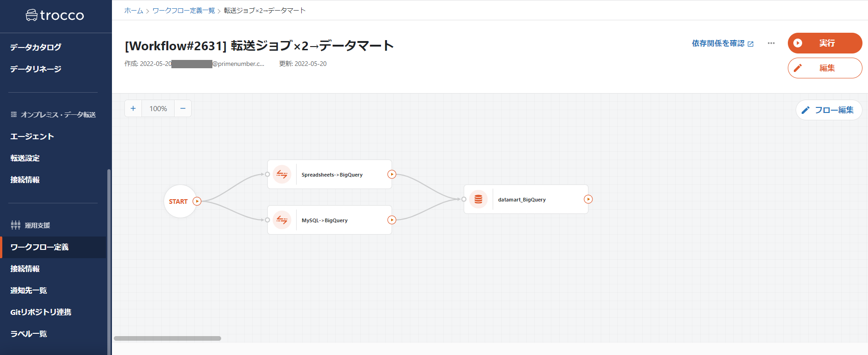Click the 編集 button
The height and width of the screenshot is (355, 868).
tap(825, 68)
